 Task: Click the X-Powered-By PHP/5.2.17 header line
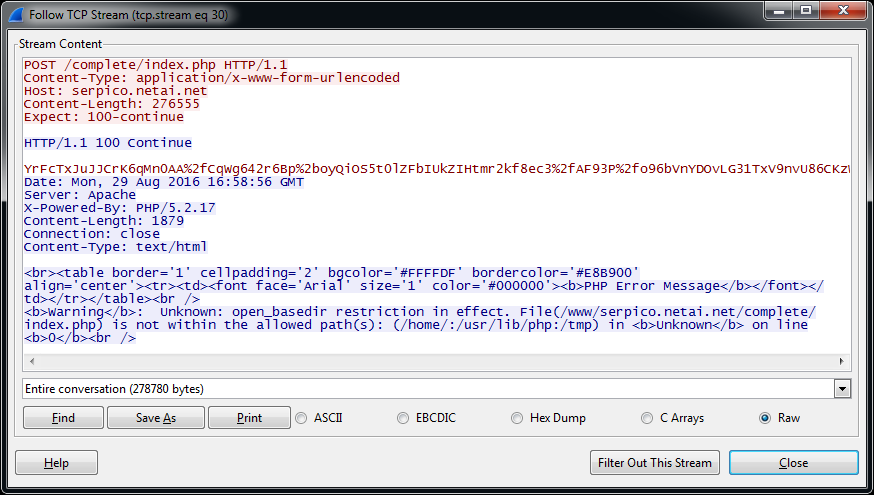pos(119,208)
